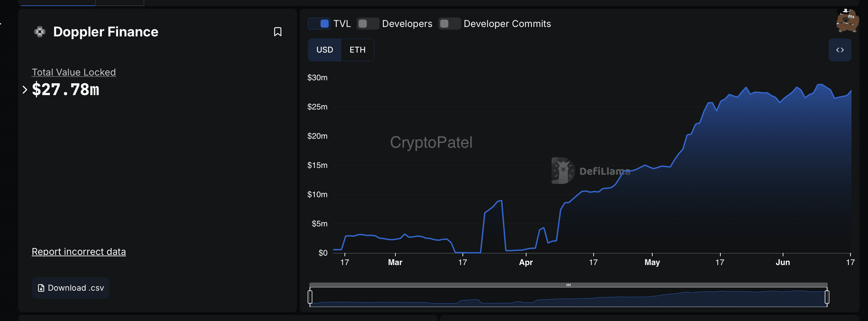Toggle the TVL chart series
Screen dimensions: 868x321
click(x=319, y=24)
